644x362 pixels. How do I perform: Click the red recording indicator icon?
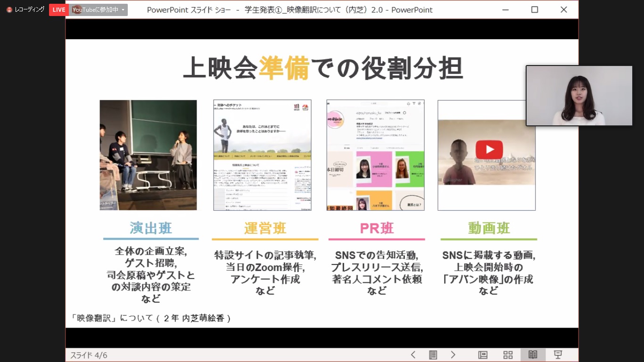tap(9, 9)
